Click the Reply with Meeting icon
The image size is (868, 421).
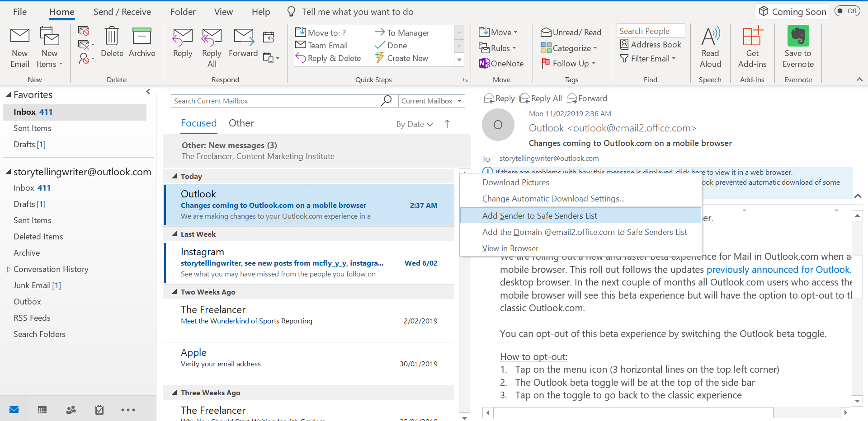point(269,37)
